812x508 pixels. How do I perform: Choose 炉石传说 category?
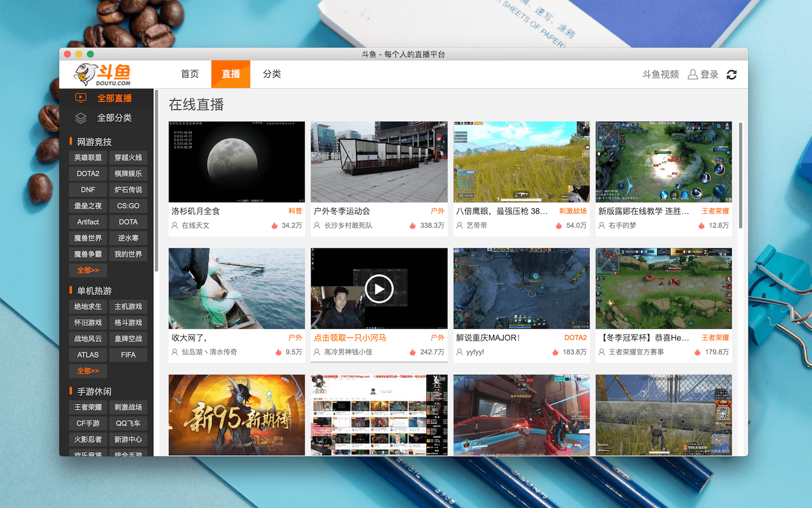128,190
